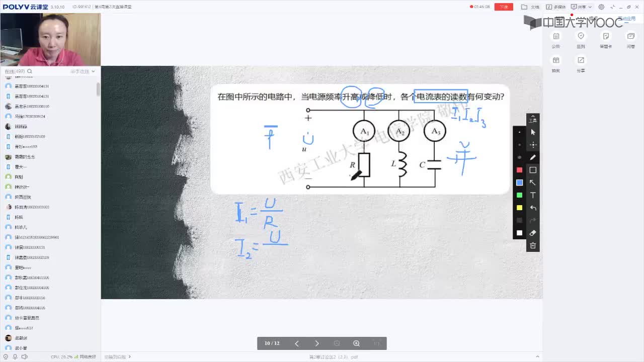Screen dimensions: 644x362
Task: Open the 签到 sign-in tool
Action: pos(581,40)
